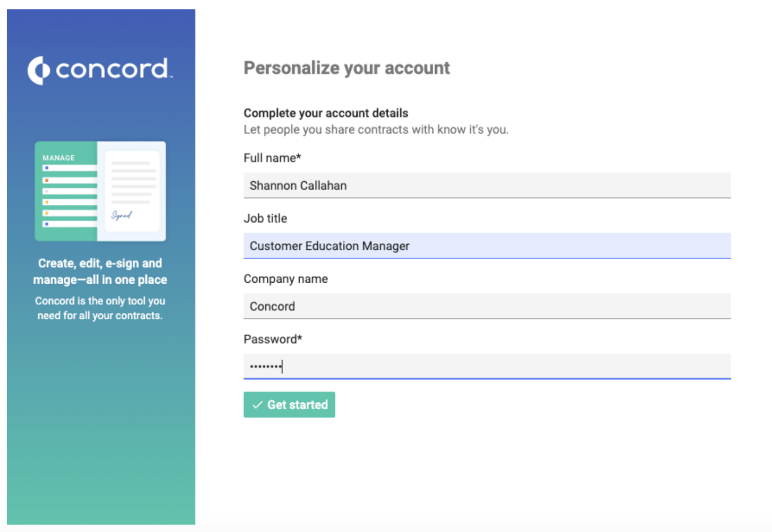This screenshot has width=772, height=532.
Task: Click the Password* field label
Action: 273,339
